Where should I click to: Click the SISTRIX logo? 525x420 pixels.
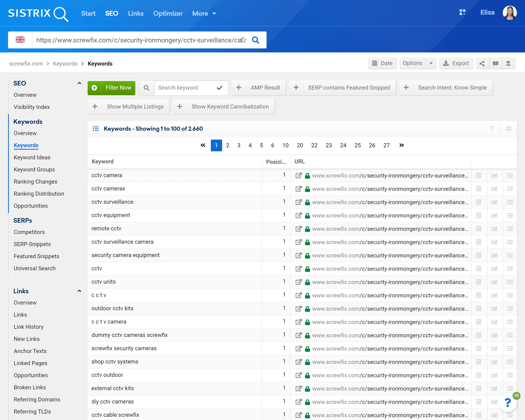pyautogui.click(x=38, y=14)
